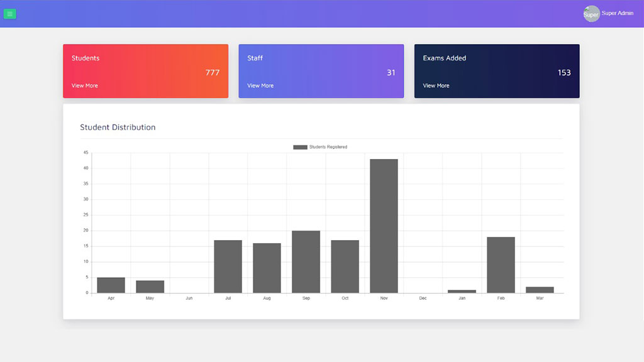Open the green hamburger sidebar menu

click(9, 14)
